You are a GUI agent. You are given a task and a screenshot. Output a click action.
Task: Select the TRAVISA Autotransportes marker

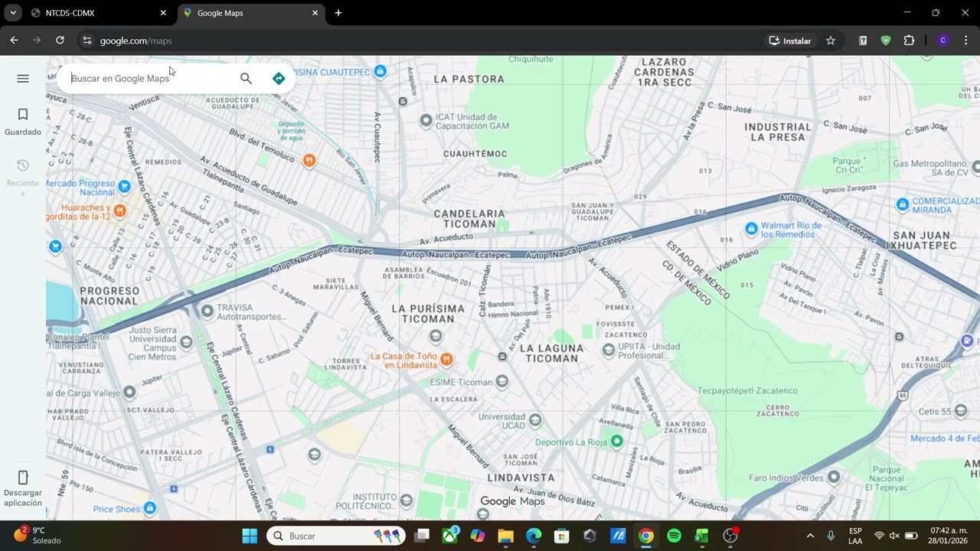207,311
